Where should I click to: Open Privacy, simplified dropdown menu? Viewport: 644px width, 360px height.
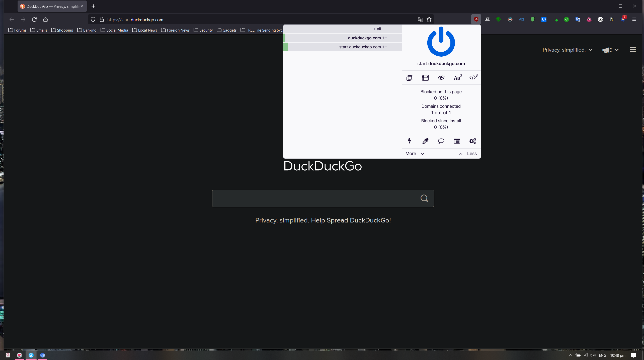[567, 50]
